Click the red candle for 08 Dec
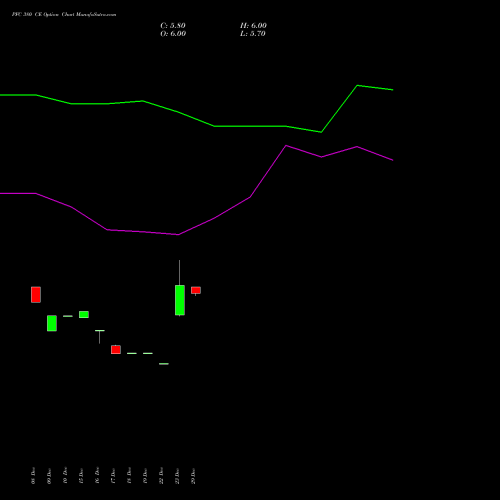This screenshot has height=500, width=500. click(x=36, y=295)
